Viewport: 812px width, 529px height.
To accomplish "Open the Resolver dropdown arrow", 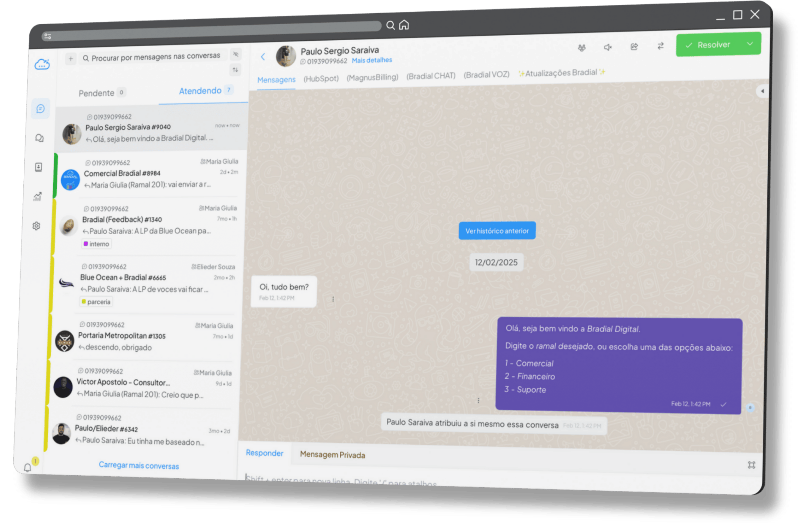I will [x=750, y=44].
